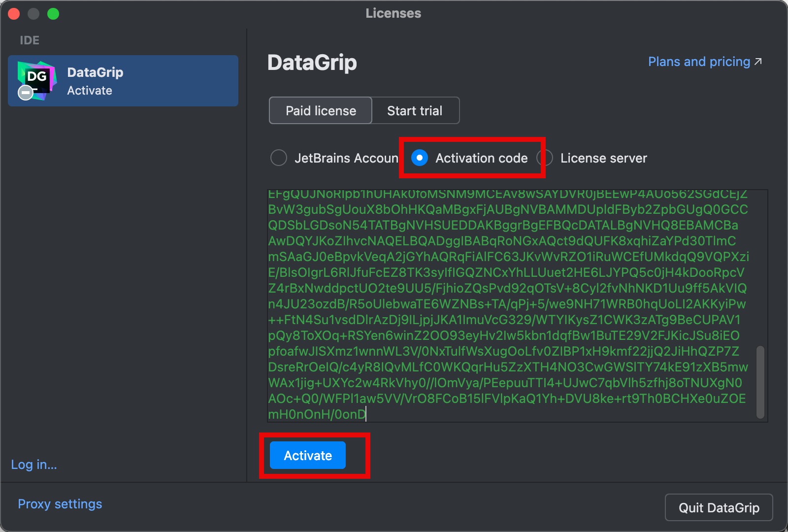Click the DataGrip logo icon in sidebar

coord(37,79)
